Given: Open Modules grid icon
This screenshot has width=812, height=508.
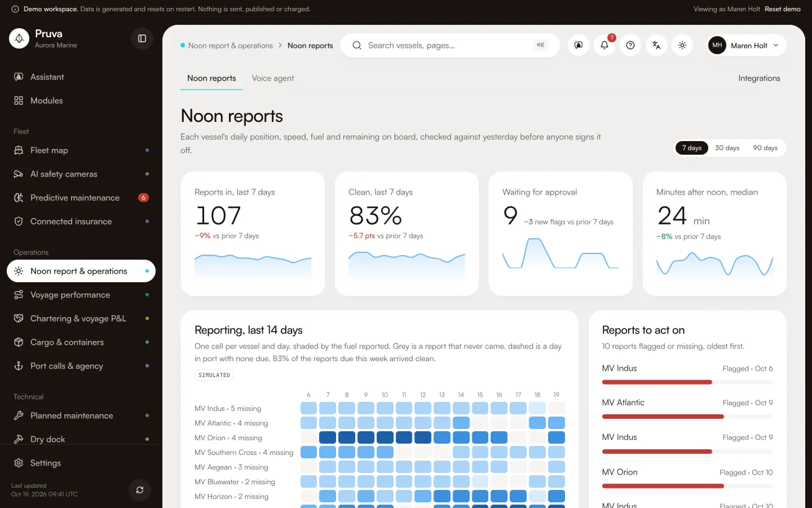Looking at the screenshot, I should (19, 100).
